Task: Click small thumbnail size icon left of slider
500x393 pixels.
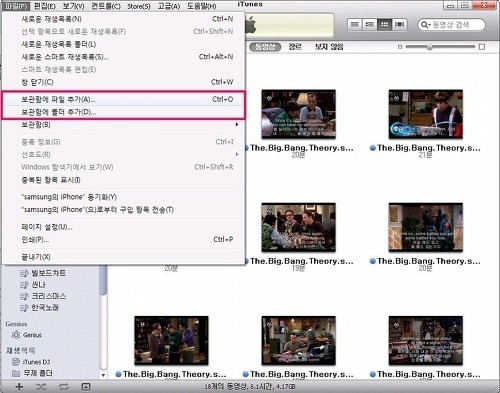Action: [x=400, y=47]
